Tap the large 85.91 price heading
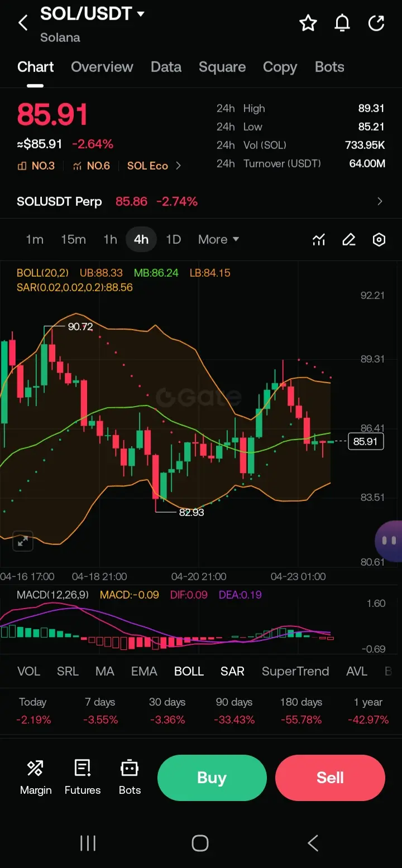This screenshot has width=402, height=868. click(x=52, y=115)
